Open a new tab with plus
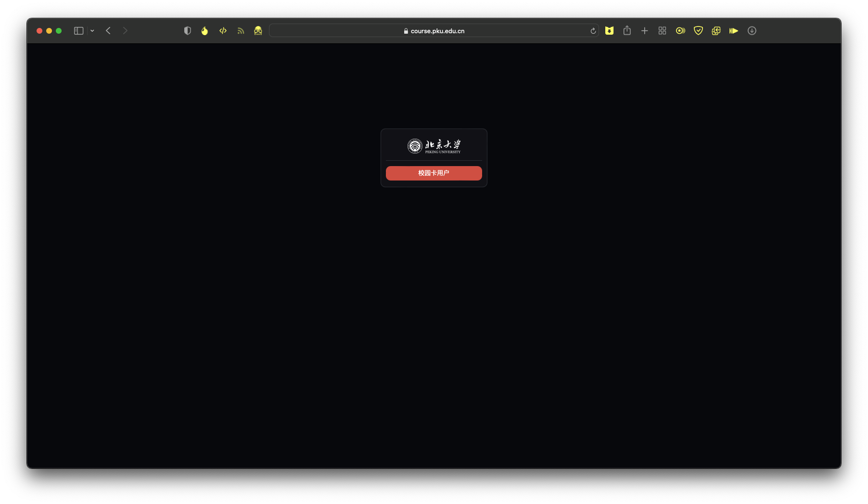This screenshot has width=868, height=504. coord(645,31)
